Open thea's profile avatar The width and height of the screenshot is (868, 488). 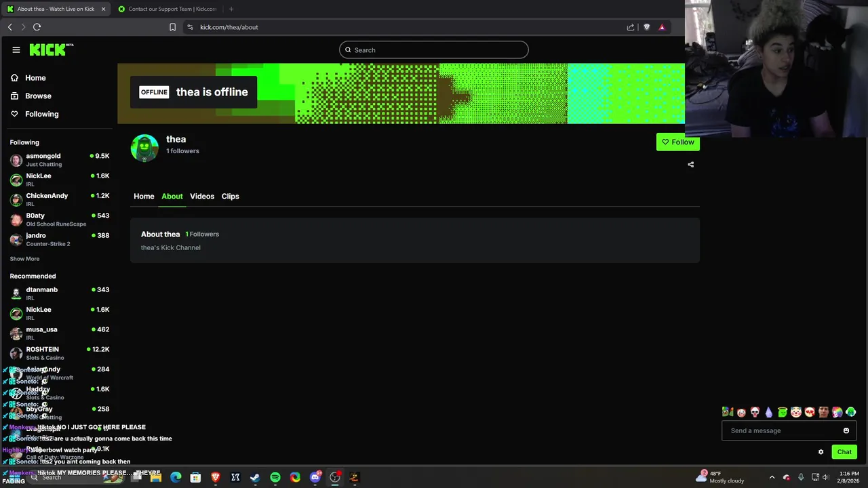pos(144,148)
